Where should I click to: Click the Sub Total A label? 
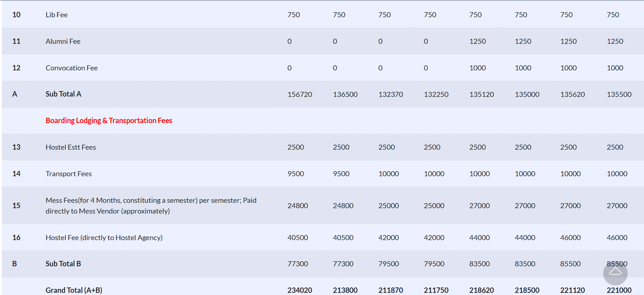pyautogui.click(x=63, y=94)
